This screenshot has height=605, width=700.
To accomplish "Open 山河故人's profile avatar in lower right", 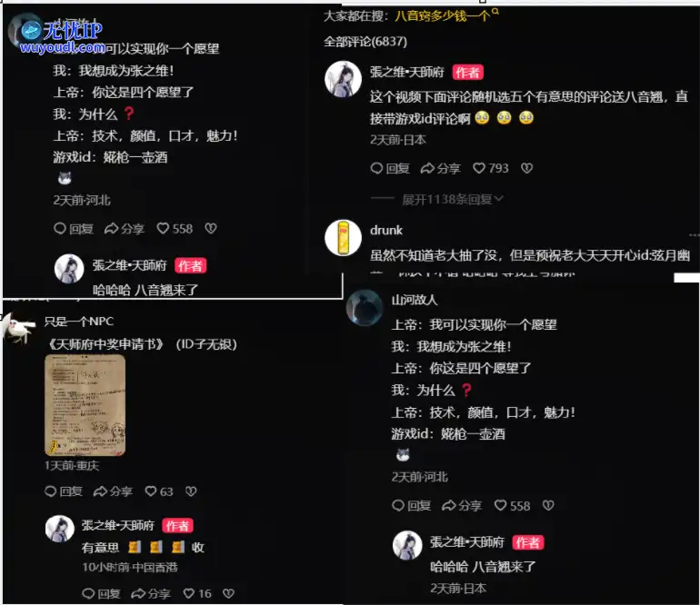I will tap(365, 307).
